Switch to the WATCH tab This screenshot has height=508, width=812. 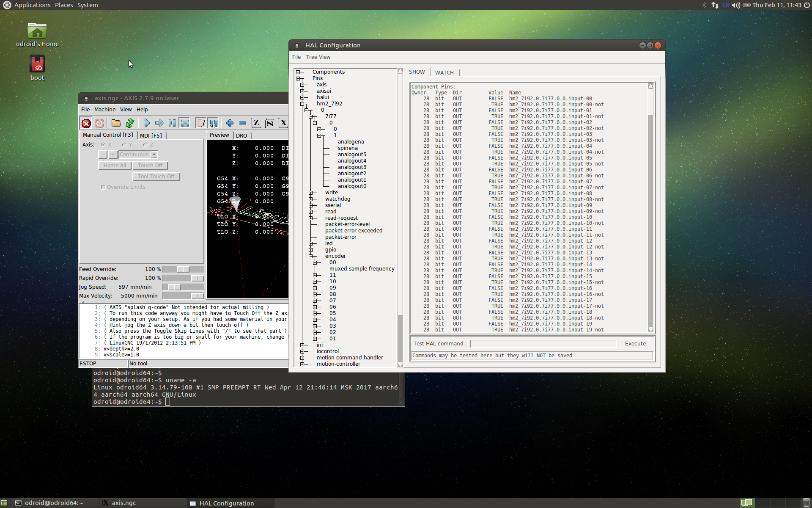(x=444, y=72)
